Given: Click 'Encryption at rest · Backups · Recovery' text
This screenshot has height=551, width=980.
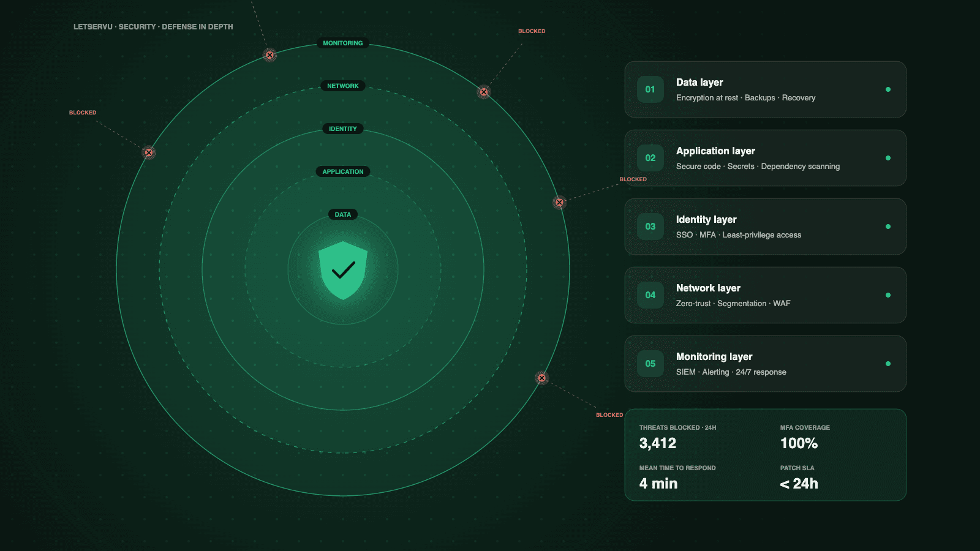Looking at the screenshot, I should pos(745,98).
